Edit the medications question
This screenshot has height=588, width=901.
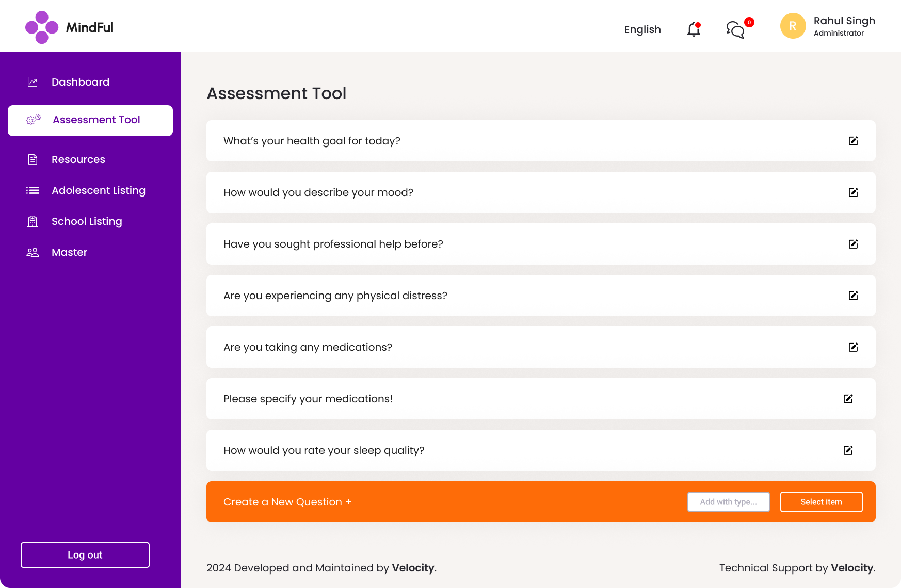coord(853,347)
